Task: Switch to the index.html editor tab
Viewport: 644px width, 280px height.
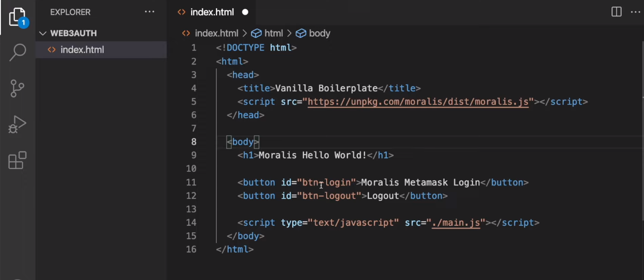Action: [x=213, y=12]
